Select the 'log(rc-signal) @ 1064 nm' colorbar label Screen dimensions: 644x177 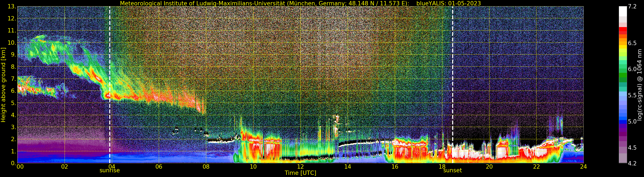(639, 85)
